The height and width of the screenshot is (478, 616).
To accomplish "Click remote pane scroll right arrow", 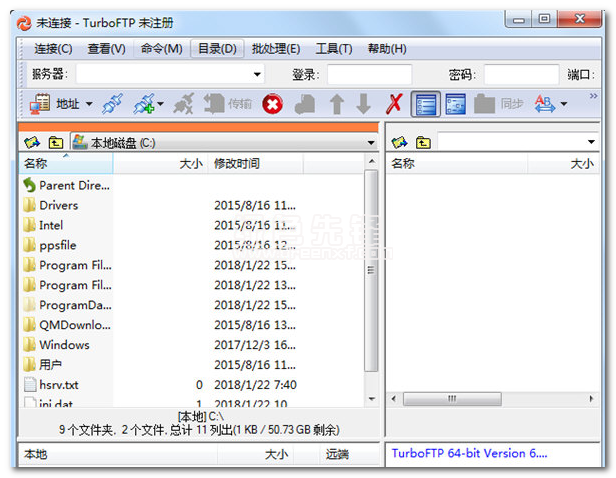I will [x=591, y=399].
